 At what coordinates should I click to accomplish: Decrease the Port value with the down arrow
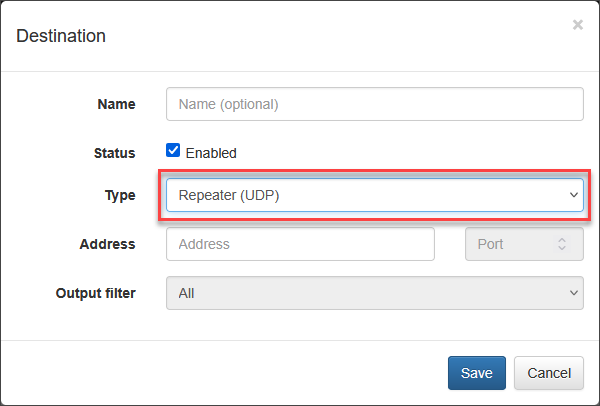point(562,248)
